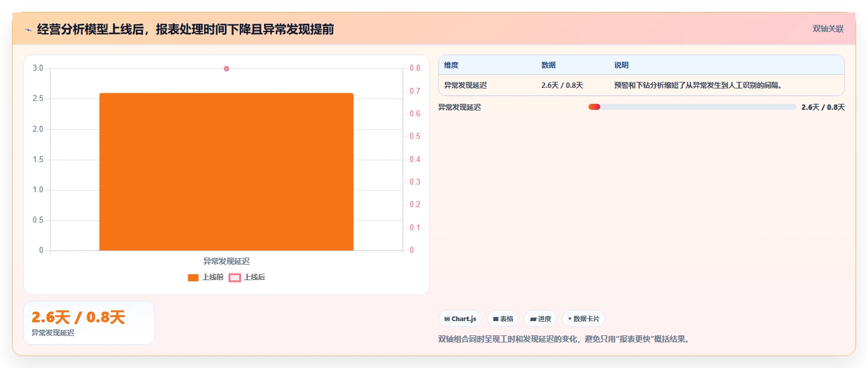Click the pink 上线后 legend swatch

click(x=235, y=277)
